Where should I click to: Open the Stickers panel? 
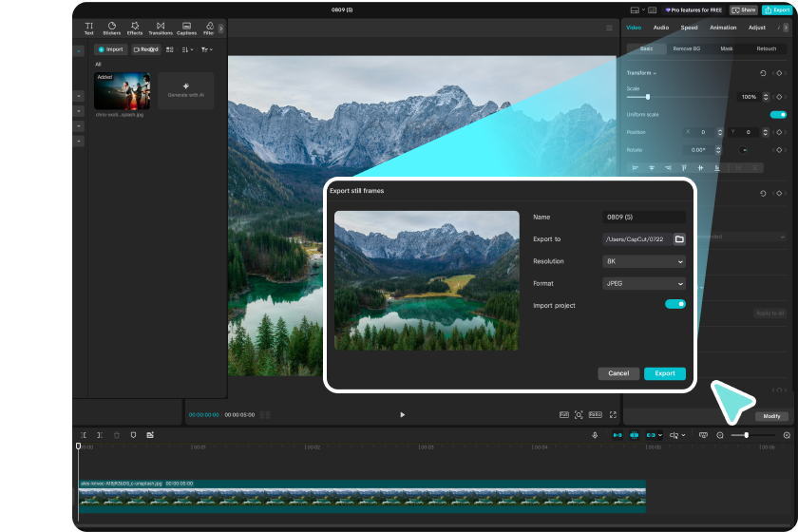(112, 28)
